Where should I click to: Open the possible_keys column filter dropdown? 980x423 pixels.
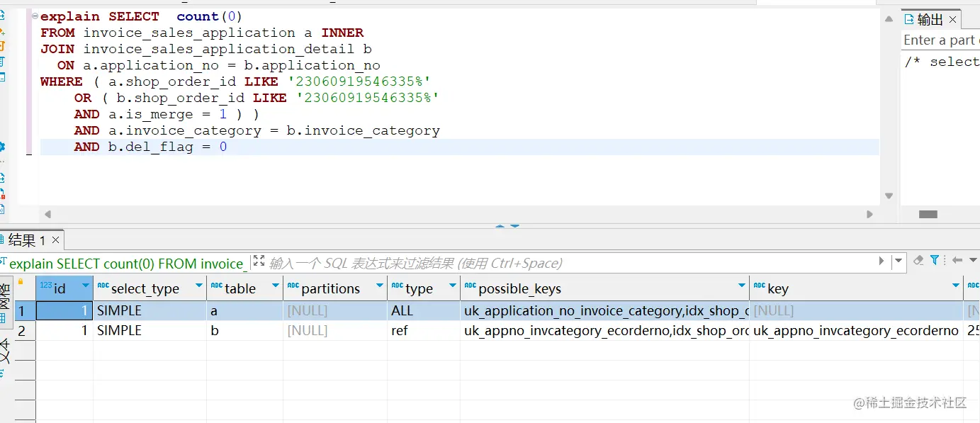tap(741, 286)
